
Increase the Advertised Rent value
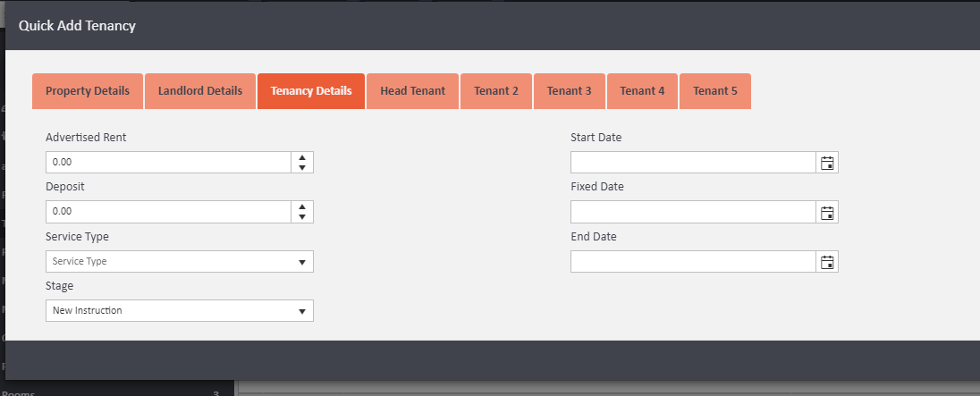[302, 157]
